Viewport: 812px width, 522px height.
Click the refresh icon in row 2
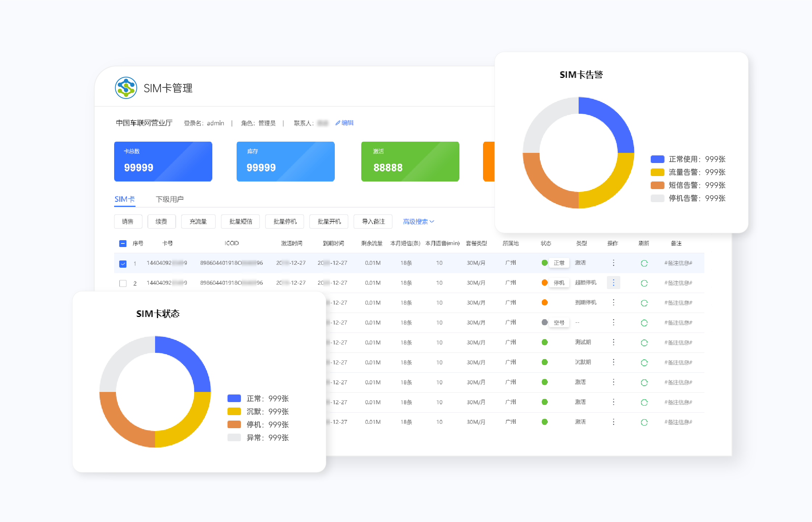pyautogui.click(x=644, y=283)
